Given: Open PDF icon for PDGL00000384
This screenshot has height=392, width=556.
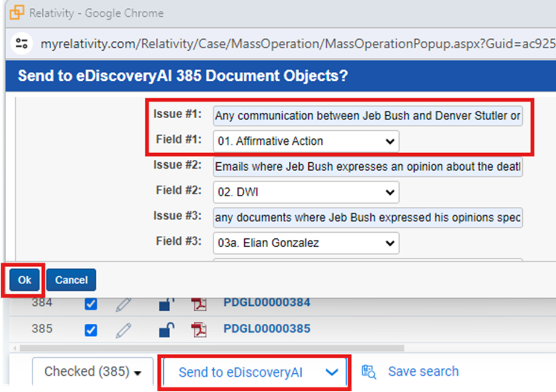Looking at the screenshot, I should pos(199,304).
